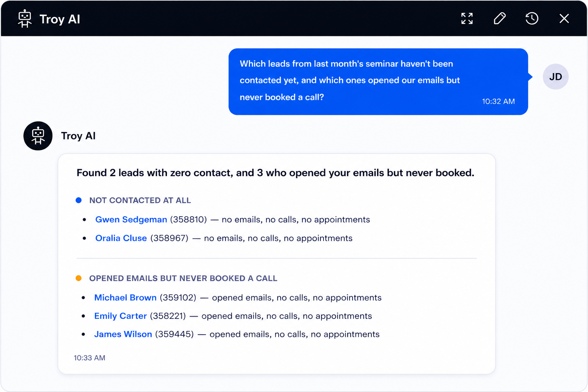Click the blue user message bubble
Screen dimensions: 588x392
coord(378,82)
